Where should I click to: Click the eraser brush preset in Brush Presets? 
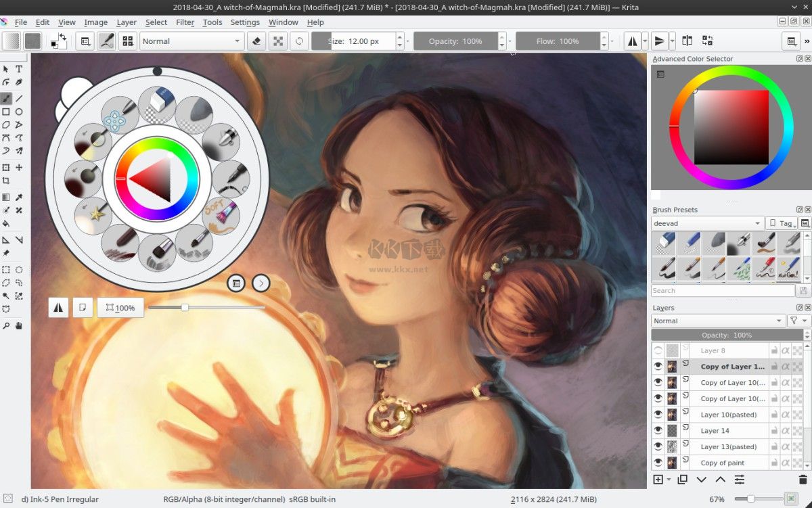point(663,242)
